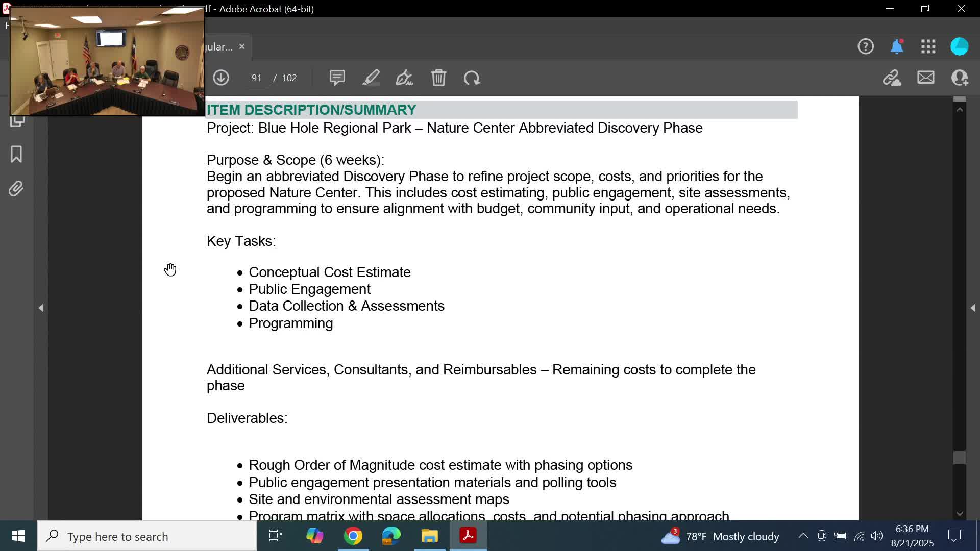The image size is (980, 551).
Task: Click the Rotate page icon
Action: pyautogui.click(x=472, y=78)
